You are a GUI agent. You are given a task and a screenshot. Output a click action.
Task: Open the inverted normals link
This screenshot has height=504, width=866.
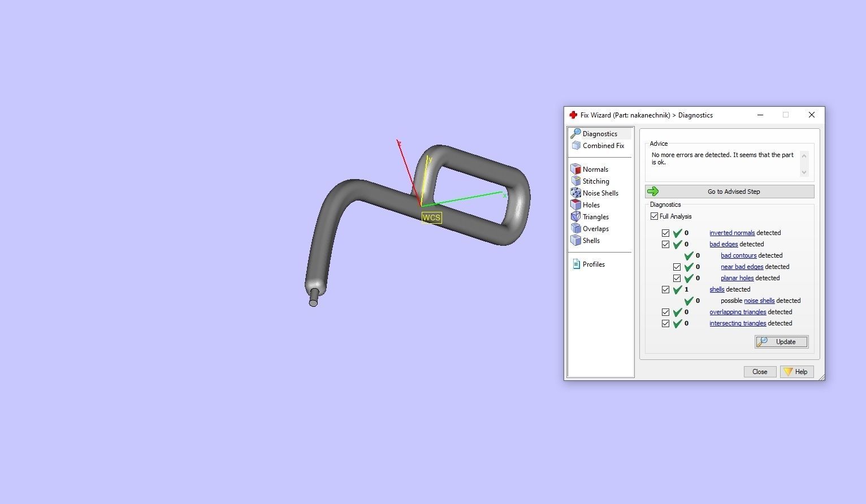[732, 233]
